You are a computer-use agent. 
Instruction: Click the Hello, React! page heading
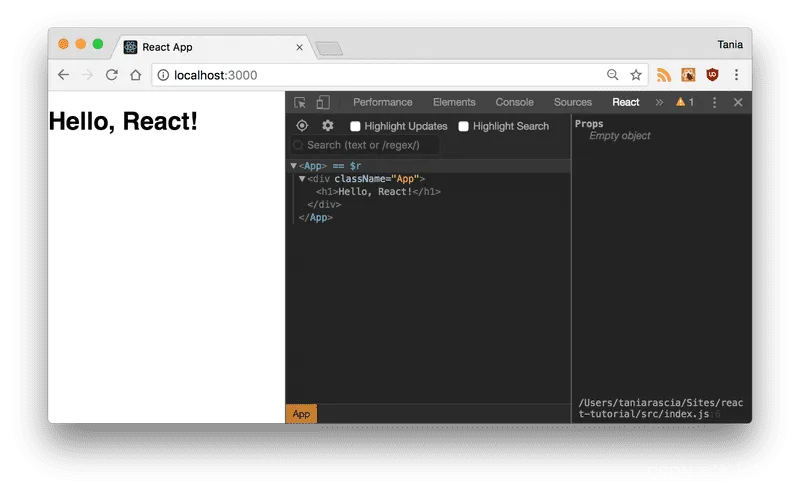click(123, 121)
